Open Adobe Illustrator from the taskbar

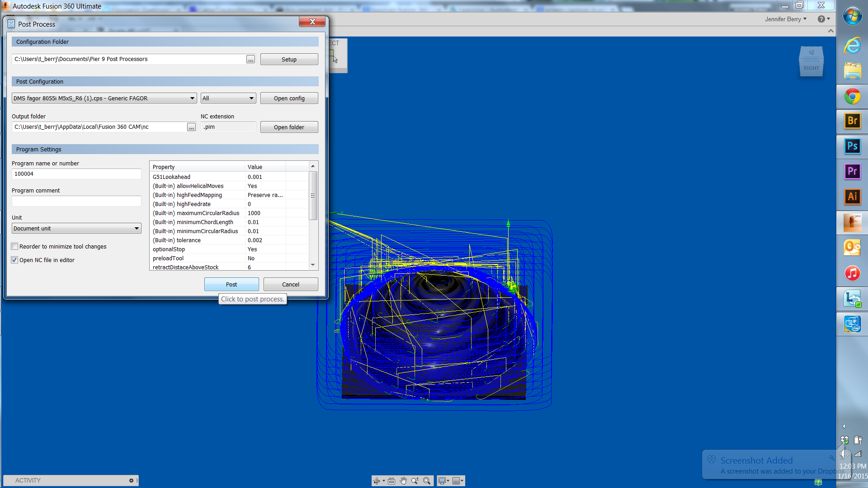click(852, 197)
